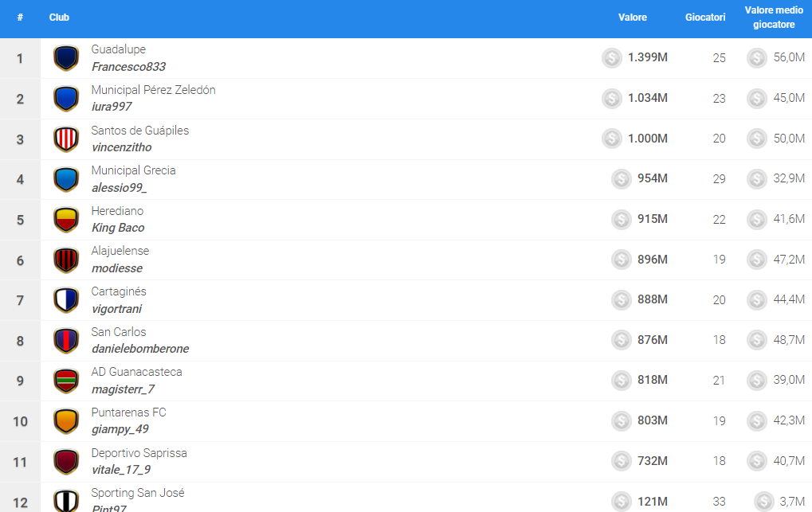
Task: Click the Club column header
Action: [59, 18]
